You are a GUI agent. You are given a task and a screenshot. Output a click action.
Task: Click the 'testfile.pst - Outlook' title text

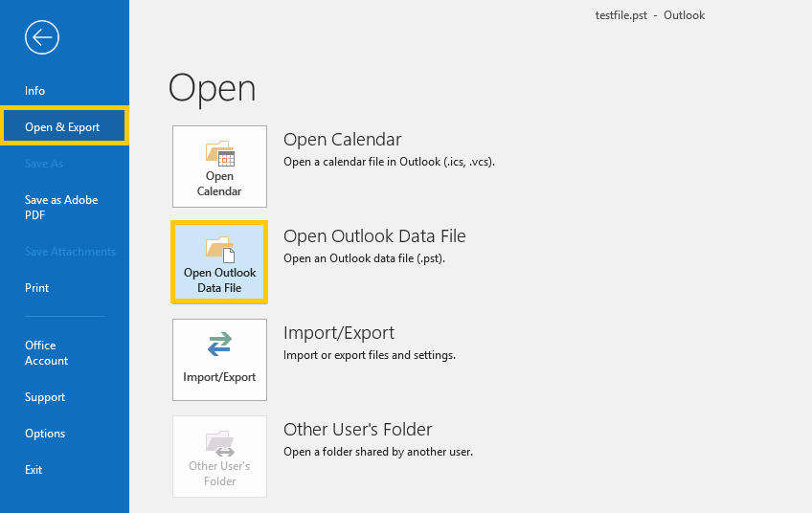point(650,15)
